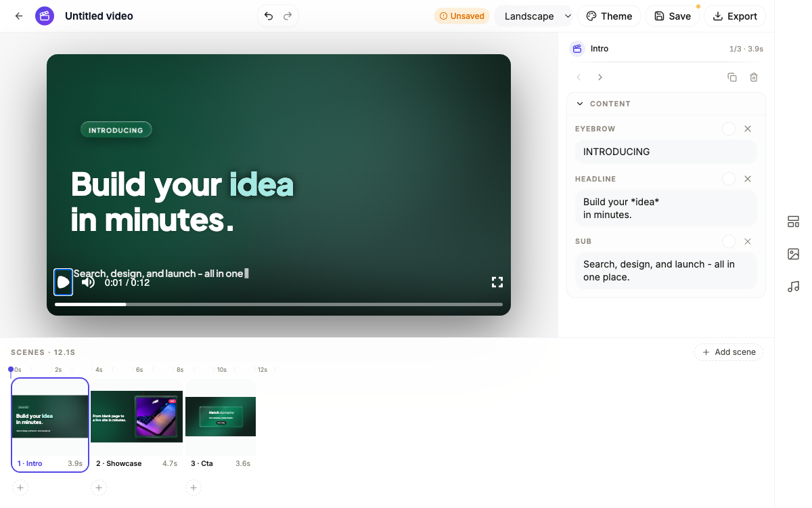Seek on the video progress bar

[x=279, y=305]
